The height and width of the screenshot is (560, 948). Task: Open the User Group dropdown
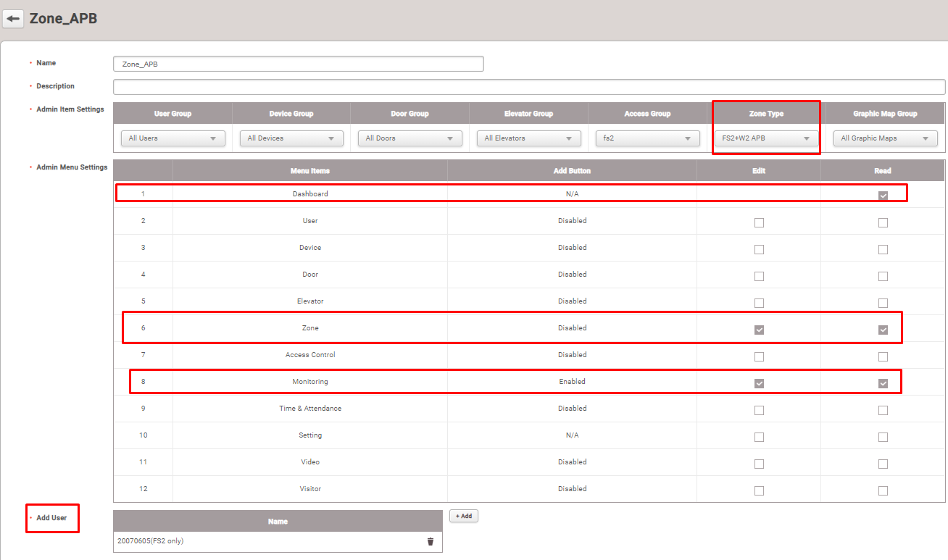click(x=172, y=138)
